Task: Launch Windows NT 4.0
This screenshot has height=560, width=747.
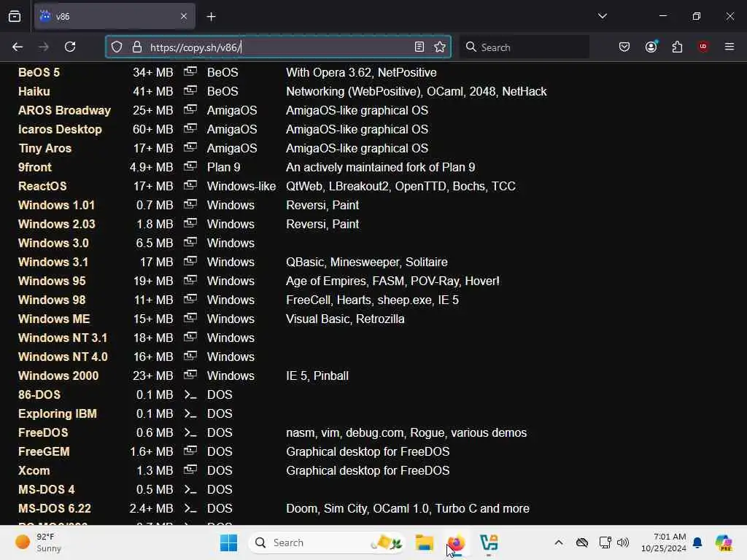Action: [x=63, y=357]
